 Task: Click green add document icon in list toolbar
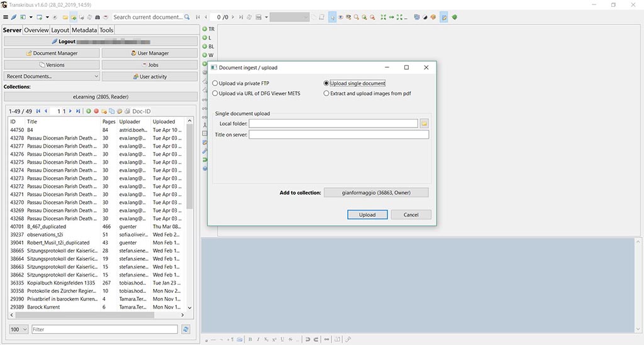point(88,111)
